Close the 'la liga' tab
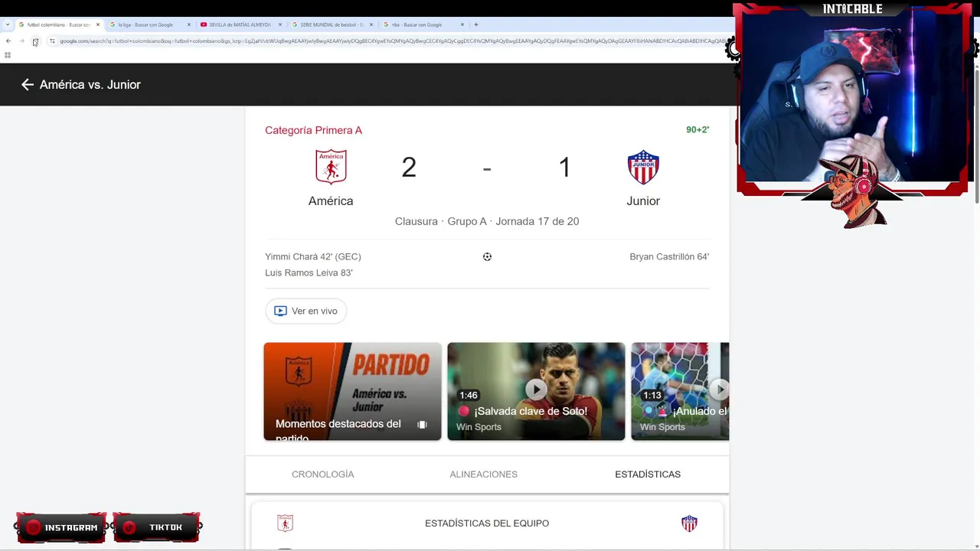980x551 pixels. click(189, 24)
